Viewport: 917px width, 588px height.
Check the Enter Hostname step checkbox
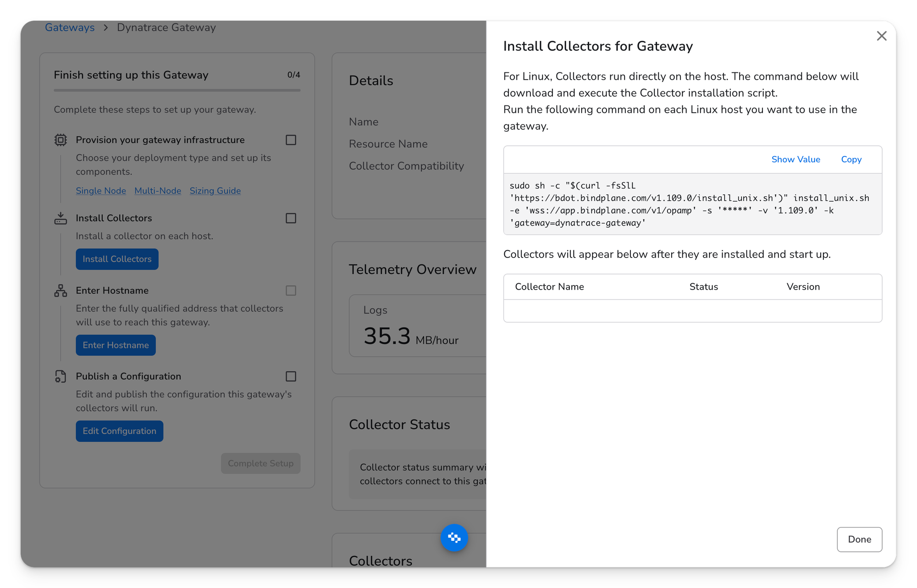click(x=291, y=291)
